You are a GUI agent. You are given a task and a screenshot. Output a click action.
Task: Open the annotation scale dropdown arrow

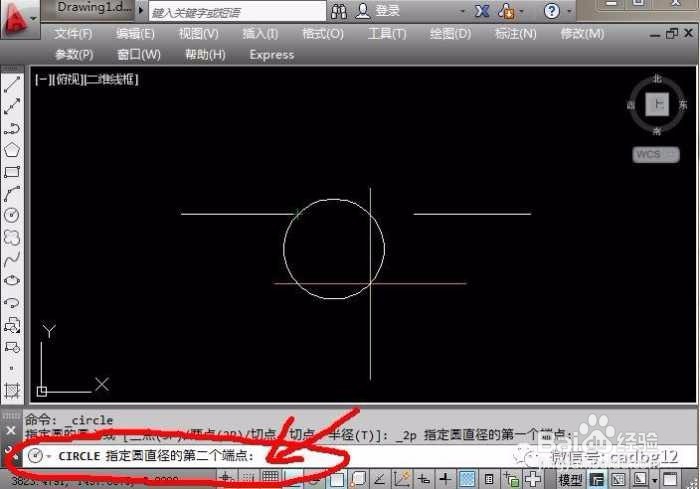click(x=654, y=481)
